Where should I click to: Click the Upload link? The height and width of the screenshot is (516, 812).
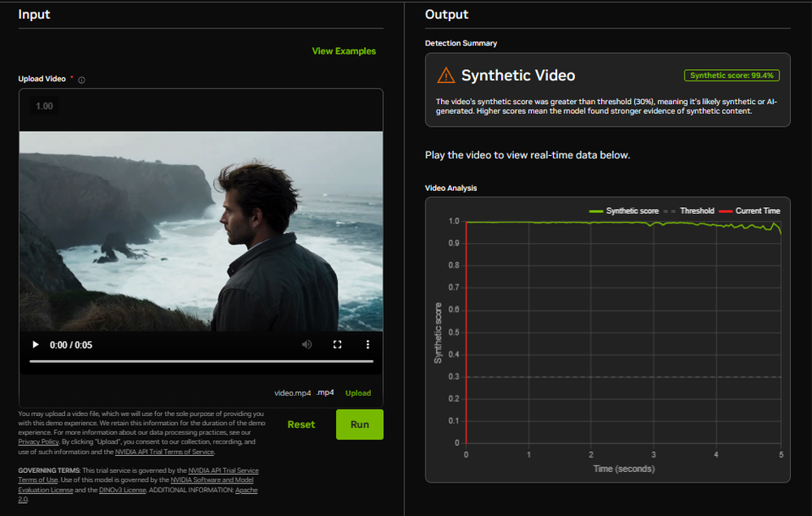click(x=358, y=393)
